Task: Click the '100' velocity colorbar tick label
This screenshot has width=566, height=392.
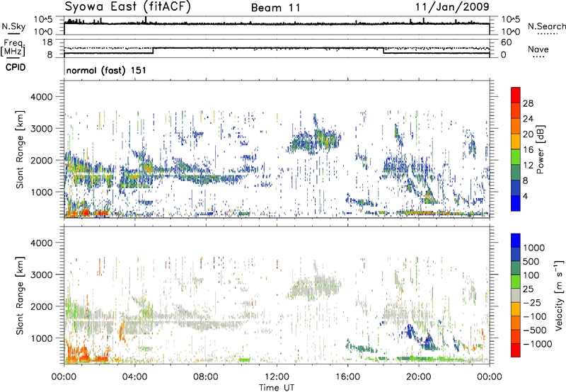Action: click(532, 275)
